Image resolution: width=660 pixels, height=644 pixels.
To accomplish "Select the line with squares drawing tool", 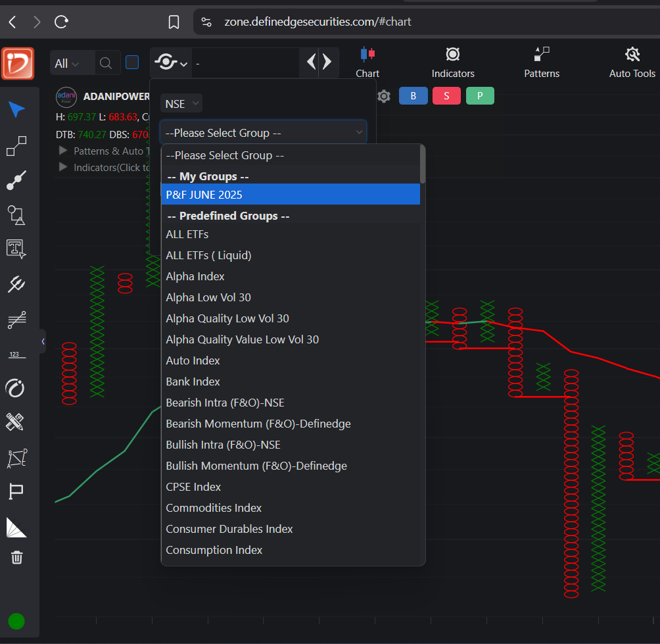I will pos(16,146).
